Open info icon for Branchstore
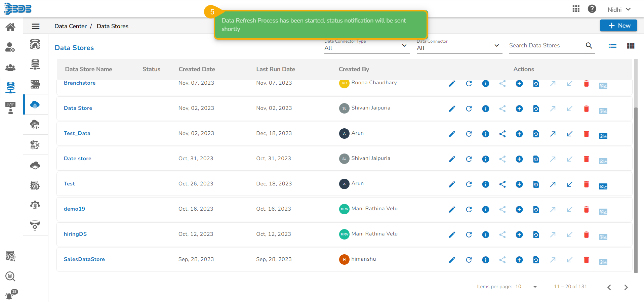 point(485,83)
